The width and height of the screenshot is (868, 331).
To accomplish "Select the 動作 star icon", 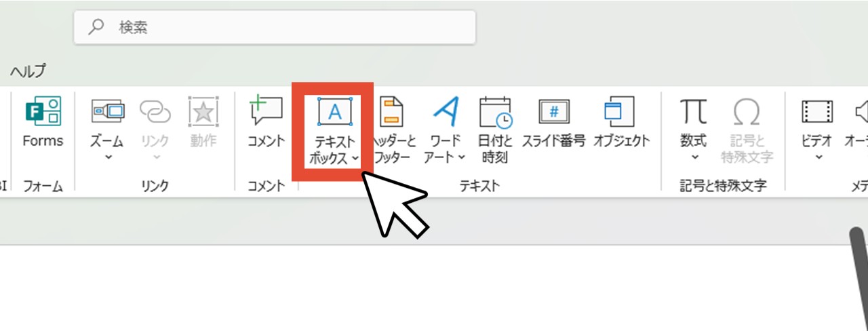I will pos(202,111).
